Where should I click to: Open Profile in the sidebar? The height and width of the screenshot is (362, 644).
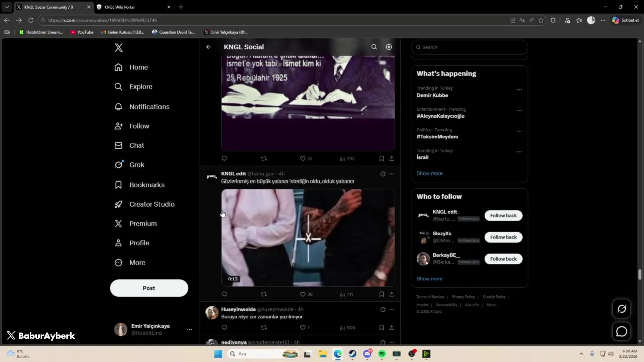[132, 243]
